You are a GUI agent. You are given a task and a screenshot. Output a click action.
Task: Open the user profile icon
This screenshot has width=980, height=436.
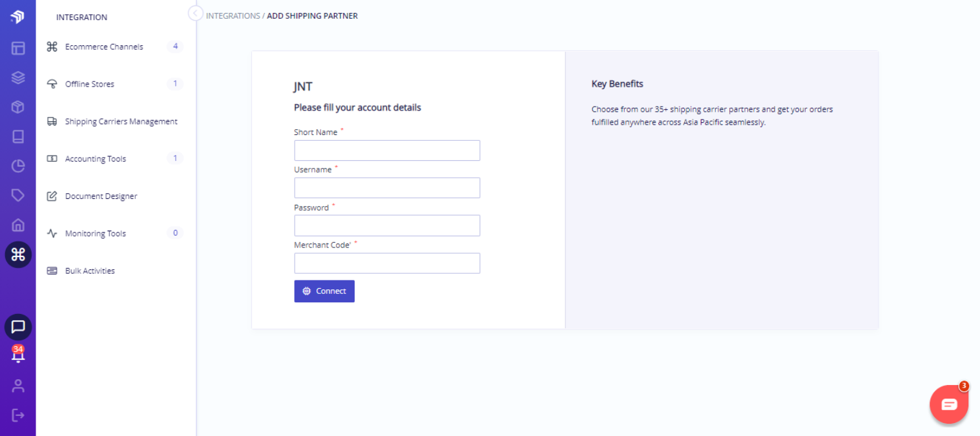[x=18, y=386]
